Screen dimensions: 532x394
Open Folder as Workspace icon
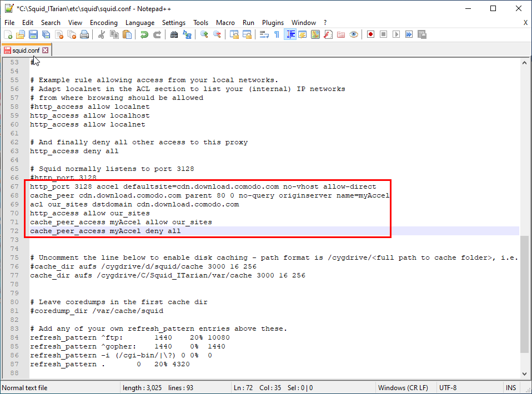point(341,34)
